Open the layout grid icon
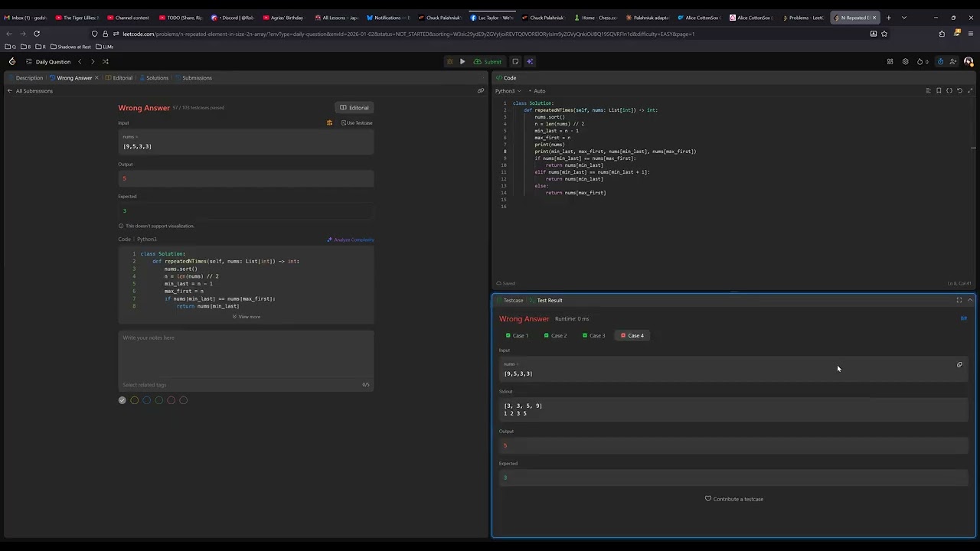Image resolution: width=980 pixels, height=551 pixels. coord(890,62)
